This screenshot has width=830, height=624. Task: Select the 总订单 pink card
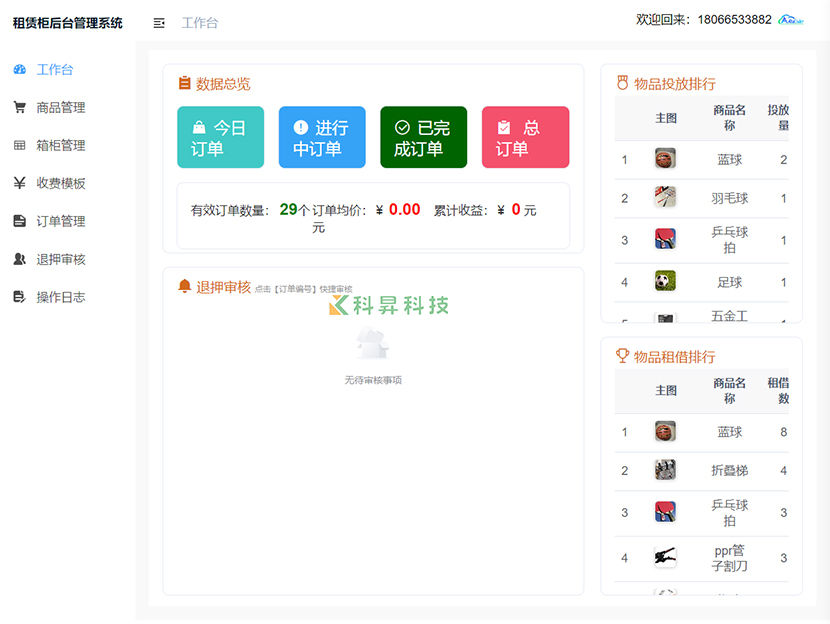tap(525, 138)
